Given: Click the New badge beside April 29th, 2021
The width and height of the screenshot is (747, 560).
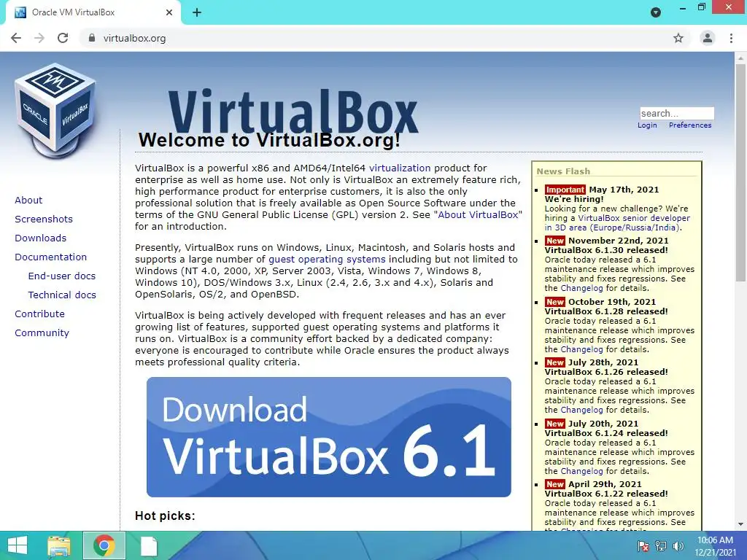Looking at the screenshot, I should point(555,484).
